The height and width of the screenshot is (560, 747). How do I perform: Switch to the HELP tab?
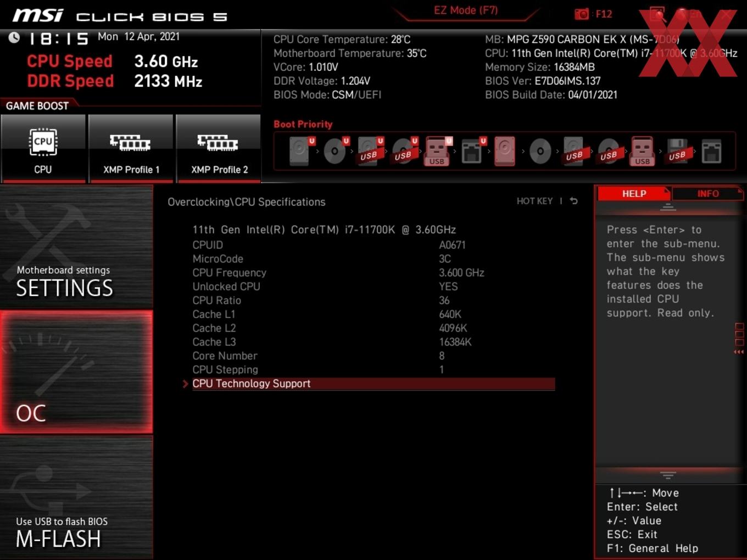coord(634,194)
